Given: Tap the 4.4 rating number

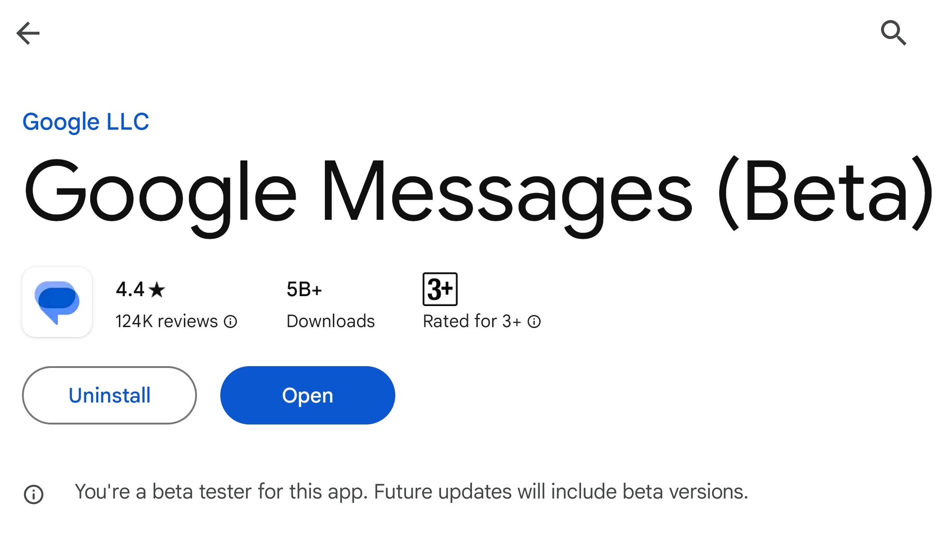Looking at the screenshot, I should point(130,289).
